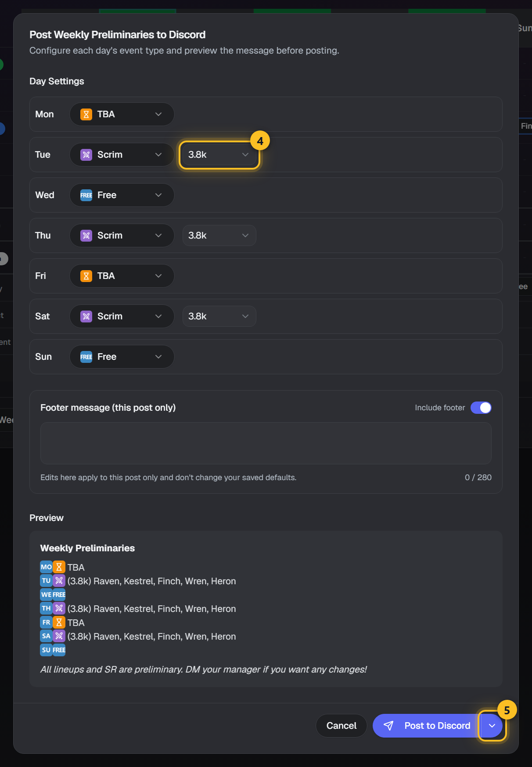Click the MO day badge in preview
The height and width of the screenshot is (767, 532).
tap(46, 567)
